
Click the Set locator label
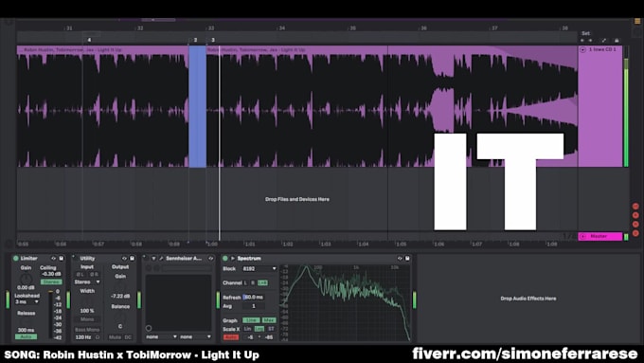pos(585,33)
